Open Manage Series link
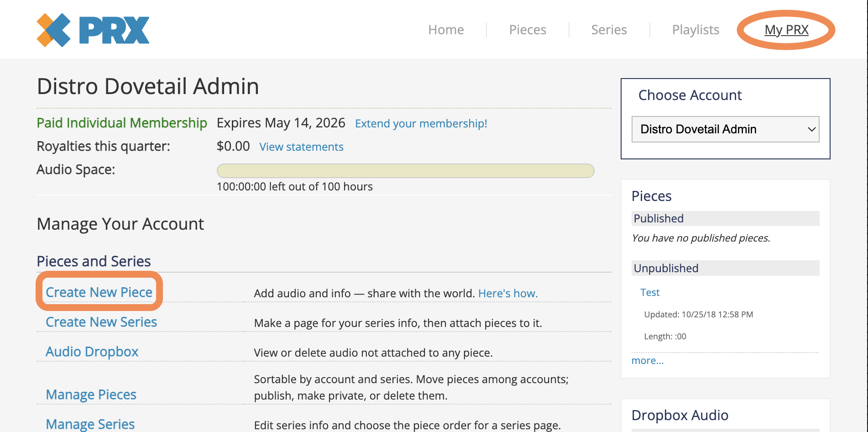 click(x=90, y=424)
